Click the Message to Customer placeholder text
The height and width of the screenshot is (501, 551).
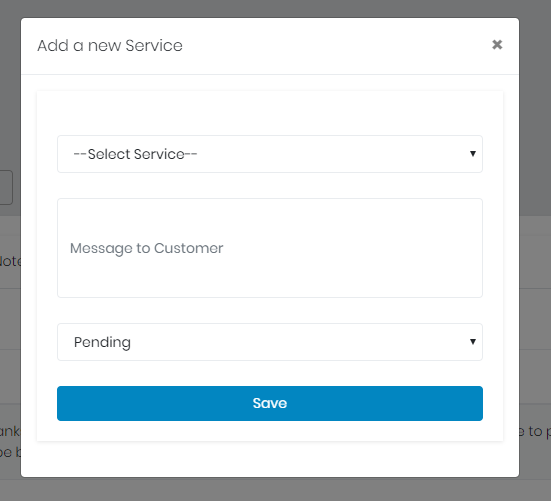tap(147, 248)
